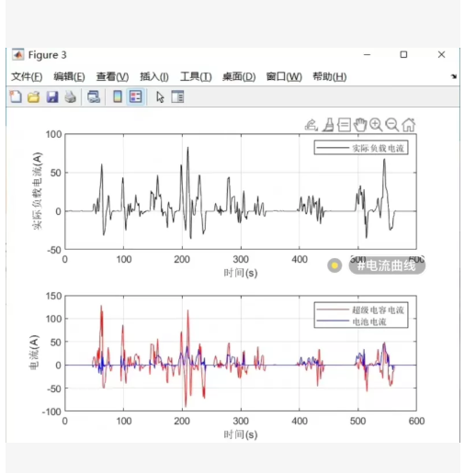476x473 pixels.
Task: Click the dock figure arrow in the menu bar
Action: coord(454,76)
